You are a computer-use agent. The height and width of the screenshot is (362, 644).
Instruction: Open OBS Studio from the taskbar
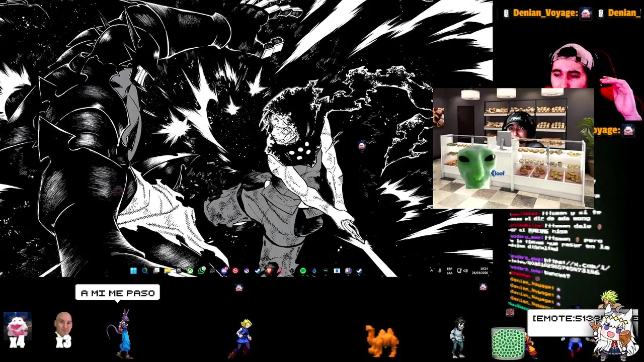pos(292,270)
